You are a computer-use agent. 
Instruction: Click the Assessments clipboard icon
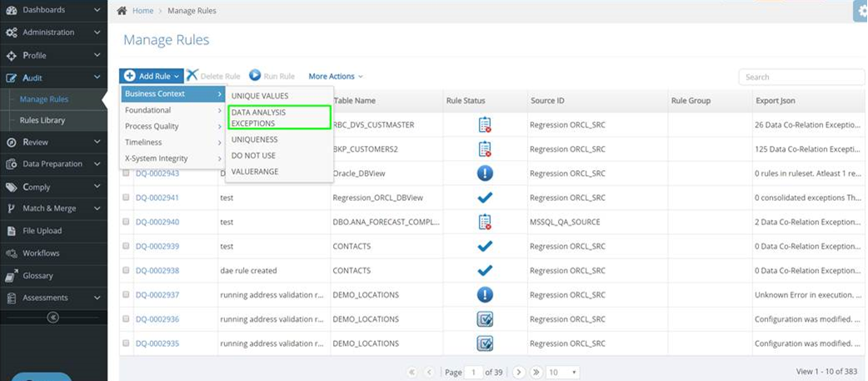click(11, 298)
